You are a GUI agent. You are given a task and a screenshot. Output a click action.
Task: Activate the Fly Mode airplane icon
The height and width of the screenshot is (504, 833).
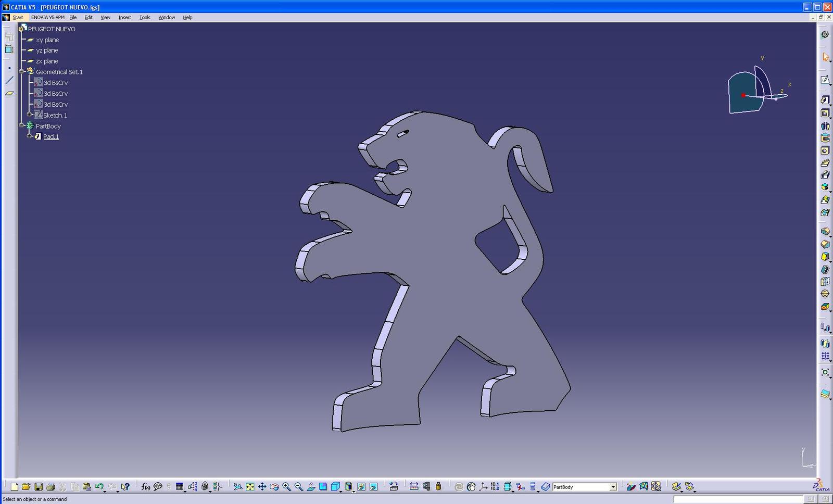click(x=238, y=487)
